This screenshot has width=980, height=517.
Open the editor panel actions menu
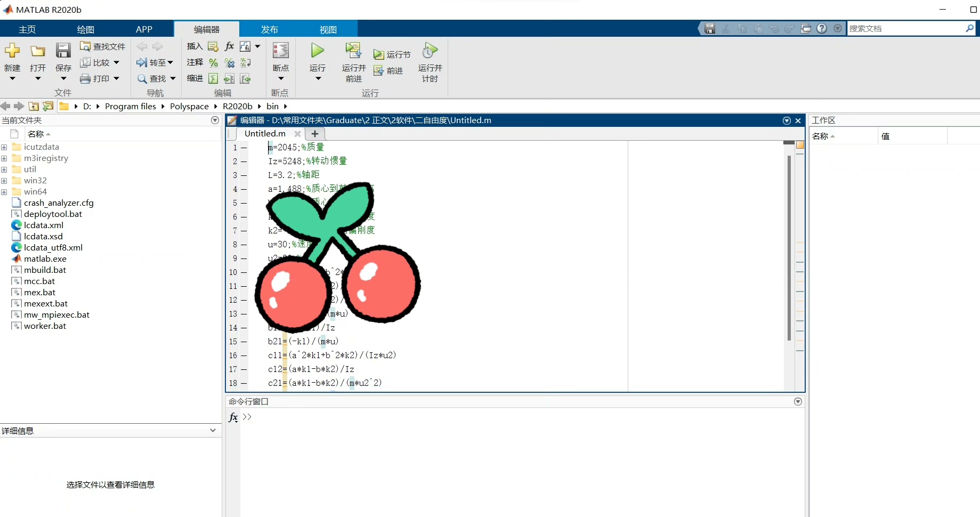787,120
